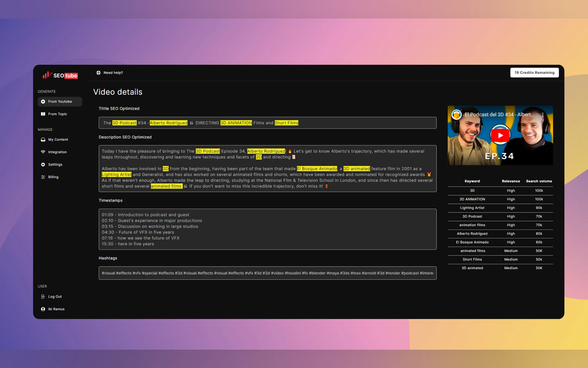This screenshot has width=588, height=368.
Task: Click the Need help lifebuoy icon
Action: tap(98, 73)
